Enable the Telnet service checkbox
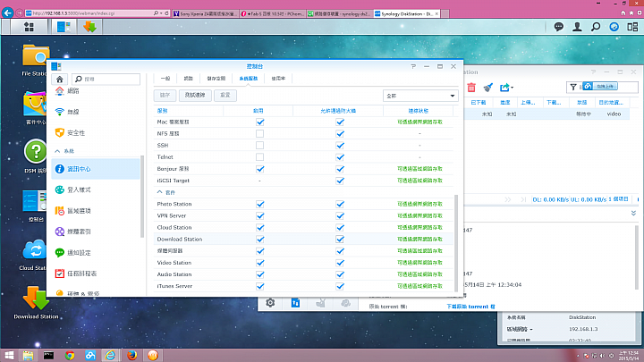 pyautogui.click(x=259, y=157)
